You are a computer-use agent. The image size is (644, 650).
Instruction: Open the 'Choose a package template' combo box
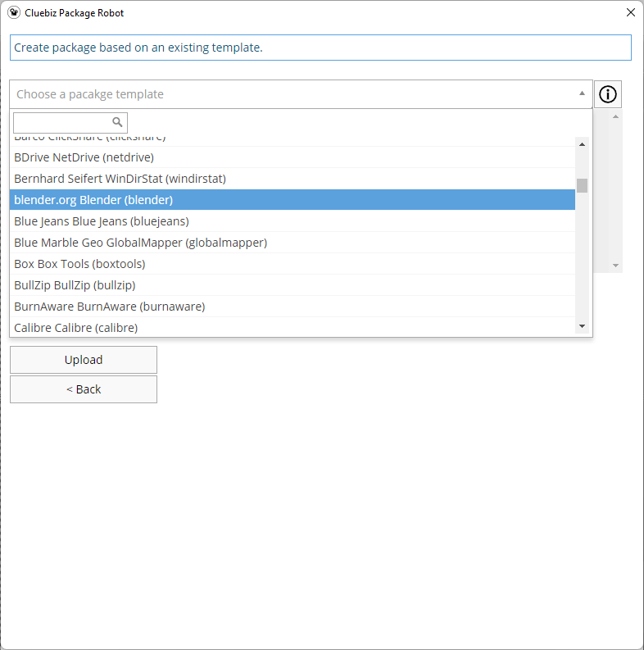(x=295, y=94)
